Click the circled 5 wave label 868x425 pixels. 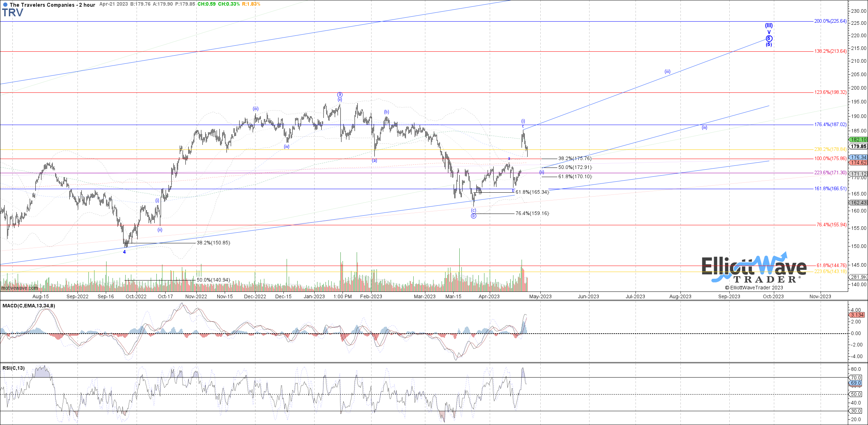pos(769,38)
